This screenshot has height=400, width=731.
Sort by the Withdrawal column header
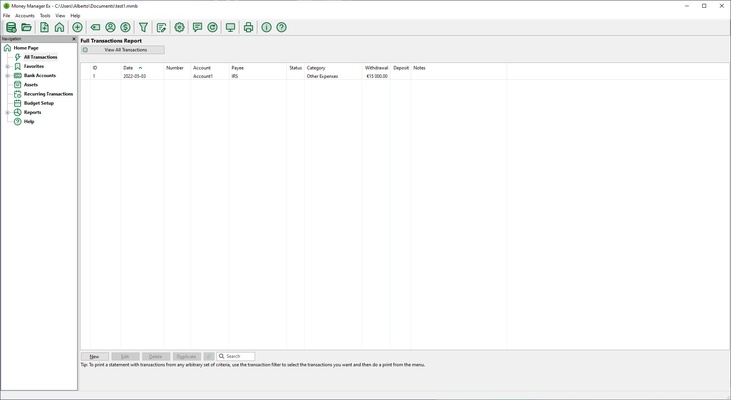point(376,68)
